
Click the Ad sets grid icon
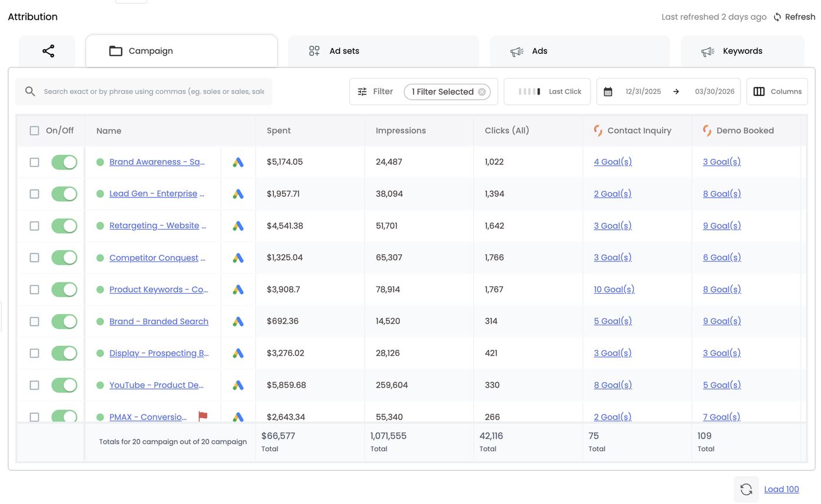[x=314, y=51]
